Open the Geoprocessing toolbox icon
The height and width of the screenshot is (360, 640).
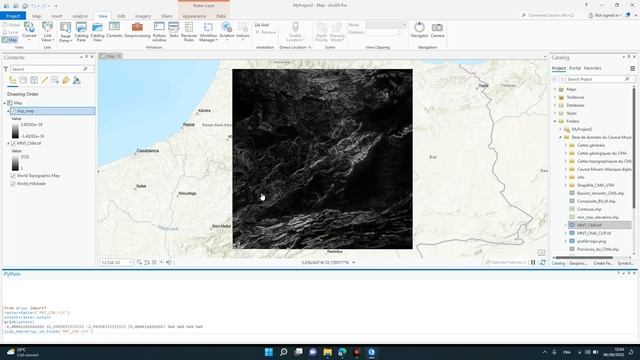[137, 27]
